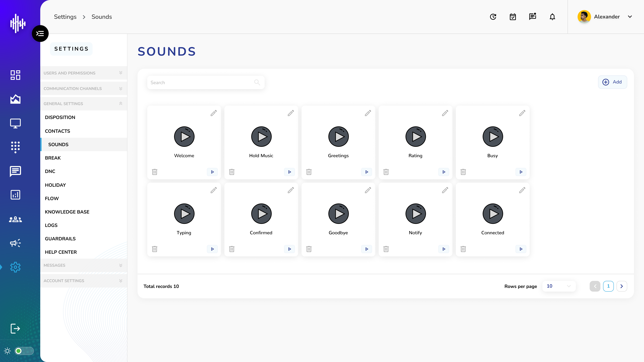Collapse General Settings section
Image resolution: width=644 pixels, height=362 pixels.
pyautogui.click(x=84, y=104)
